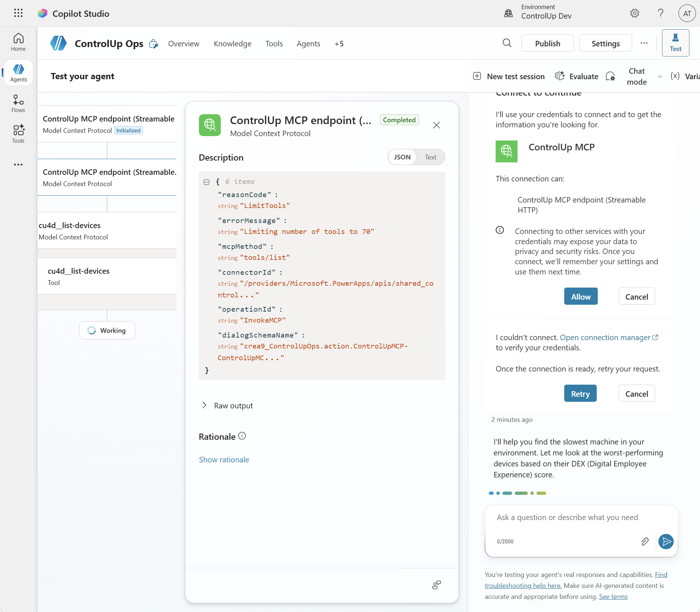The height and width of the screenshot is (612, 700).
Task: Click the "InvokeMCP" operationId value
Action: [263, 320]
